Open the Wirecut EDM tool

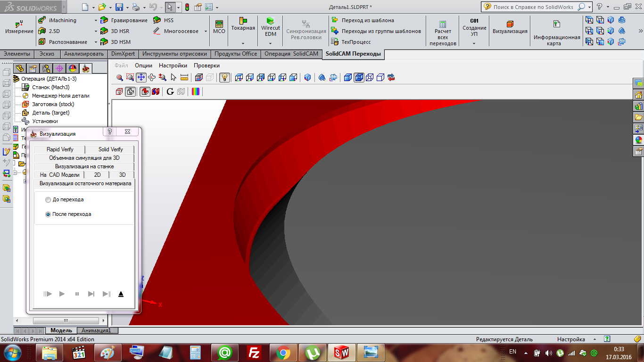[271, 27]
